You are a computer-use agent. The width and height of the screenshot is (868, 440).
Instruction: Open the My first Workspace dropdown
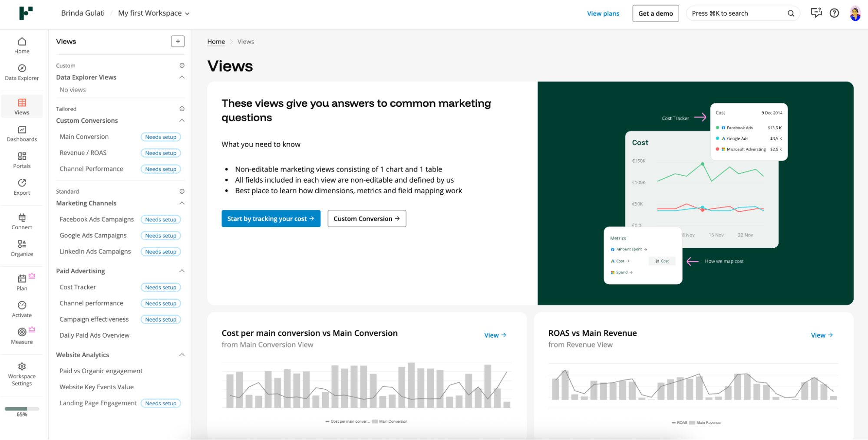point(153,13)
